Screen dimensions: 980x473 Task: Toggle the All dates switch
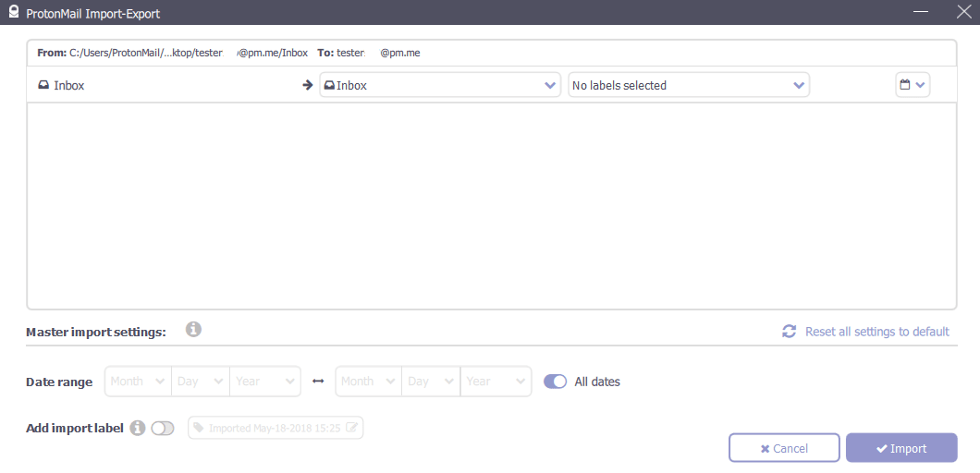coord(555,382)
